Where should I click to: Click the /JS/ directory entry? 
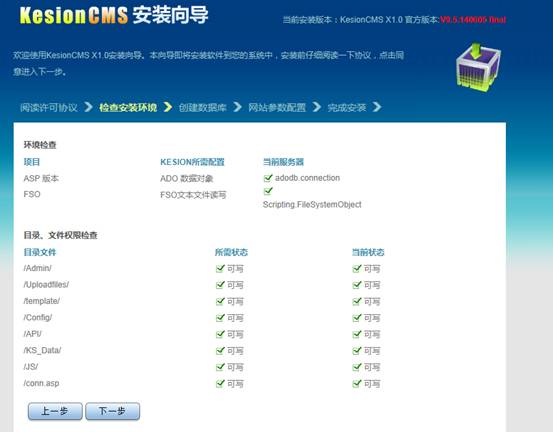coord(31,367)
